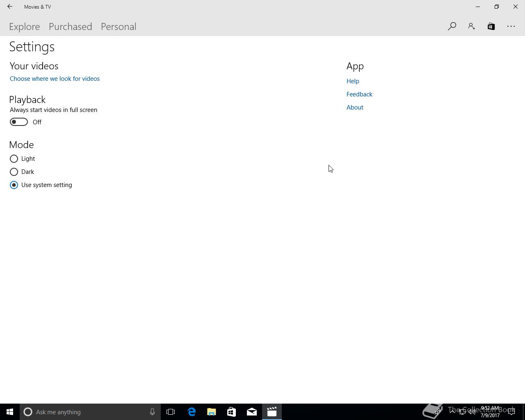This screenshot has height=420, width=525.
Task: Open the Mail app from the taskbar
Action: pos(251,412)
